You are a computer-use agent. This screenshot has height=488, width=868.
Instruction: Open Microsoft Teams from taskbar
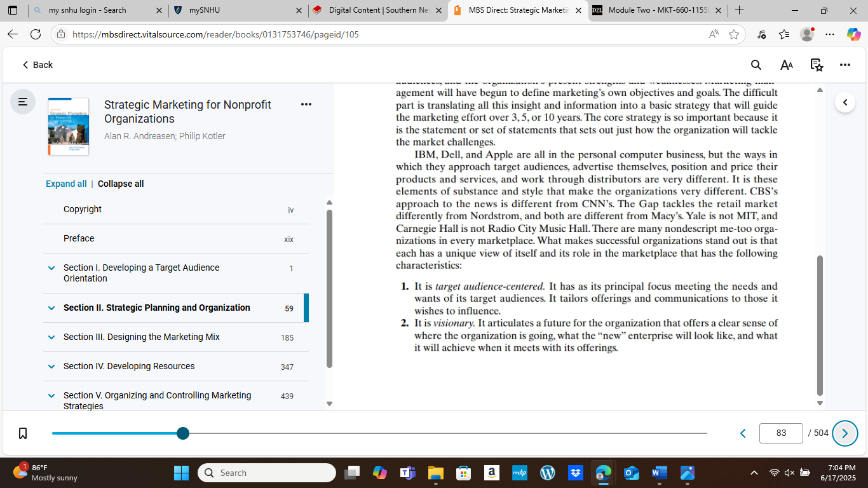407,473
